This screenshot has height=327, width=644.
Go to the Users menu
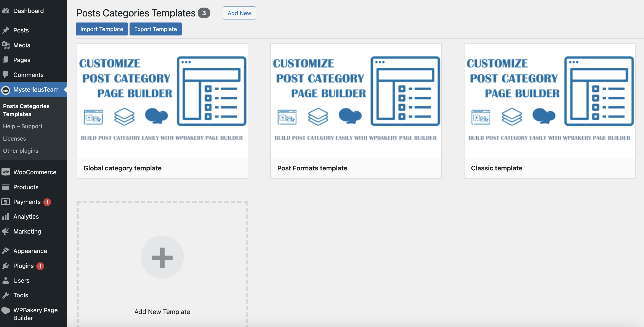[x=21, y=281]
